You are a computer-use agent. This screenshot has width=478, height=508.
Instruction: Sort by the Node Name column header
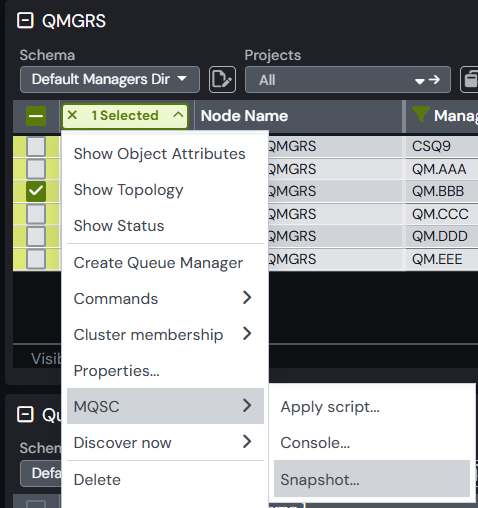pos(244,116)
